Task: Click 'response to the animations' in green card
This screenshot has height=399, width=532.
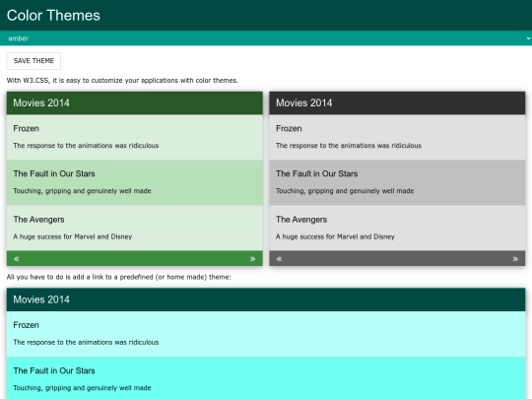Action: (86, 145)
